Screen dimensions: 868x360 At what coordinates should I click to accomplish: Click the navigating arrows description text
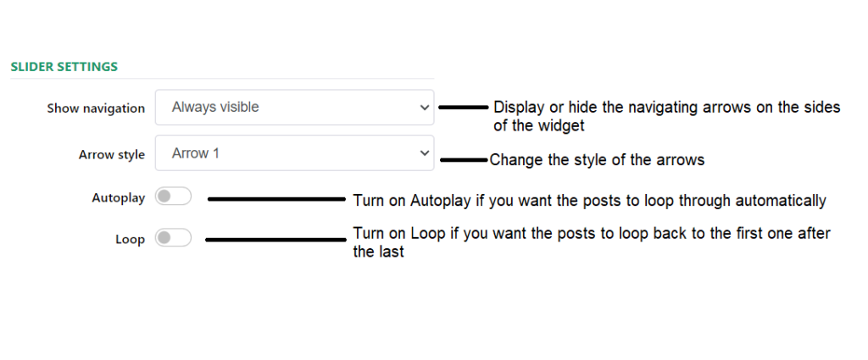pyautogui.click(x=666, y=117)
